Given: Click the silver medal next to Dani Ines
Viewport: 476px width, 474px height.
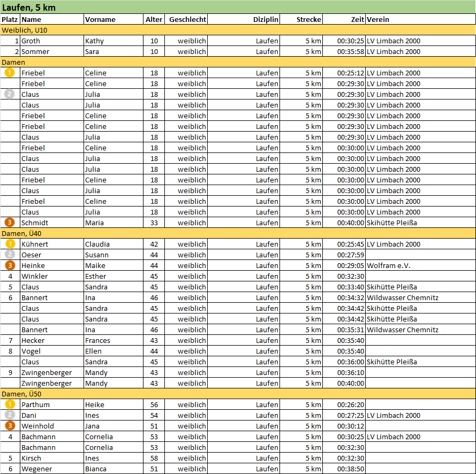Looking at the screenshot, I should click(9, 415).
